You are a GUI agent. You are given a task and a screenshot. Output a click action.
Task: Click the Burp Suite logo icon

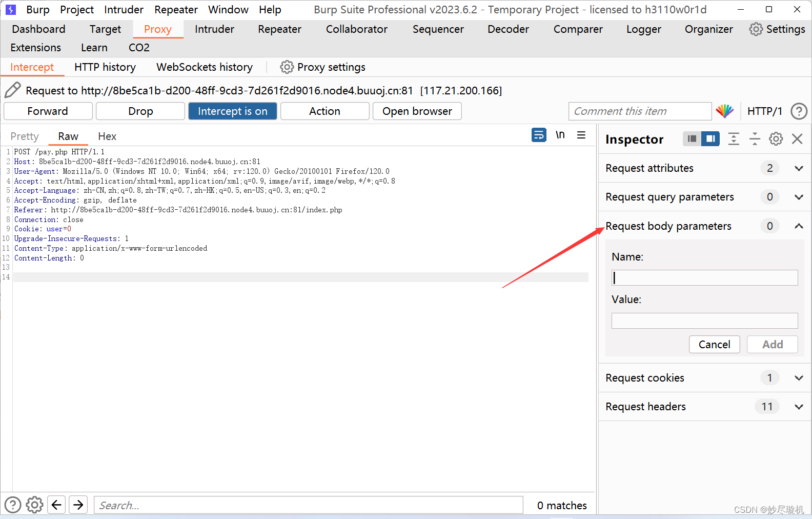point(11,9)
